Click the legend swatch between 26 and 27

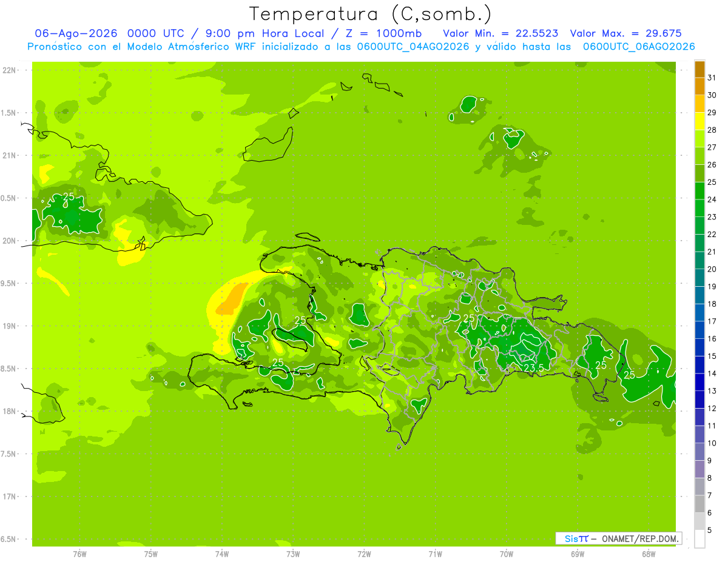pyautogui.click(x=699, y=156)
